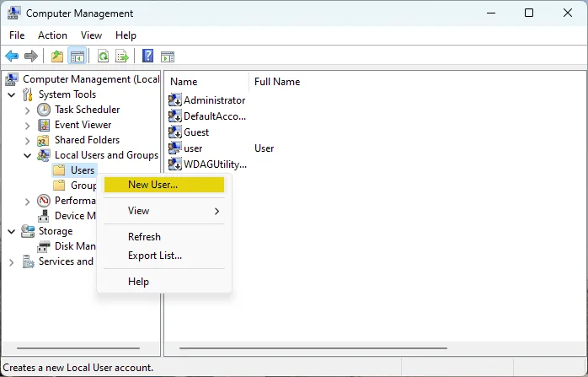588x377 pixels.
Task: Click the Refresh toolbar icon
Action: tap(103, 57)
